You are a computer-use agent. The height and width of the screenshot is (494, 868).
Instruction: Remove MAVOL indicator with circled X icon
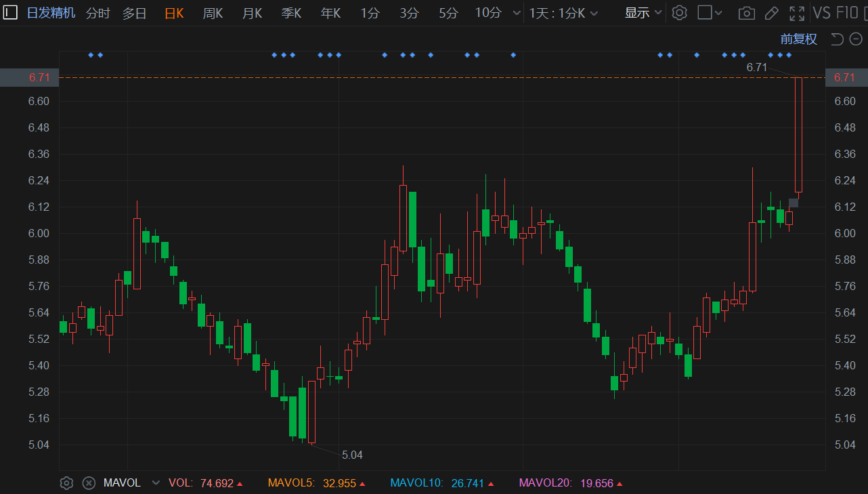pyautogui.click(x=89, y=483)
